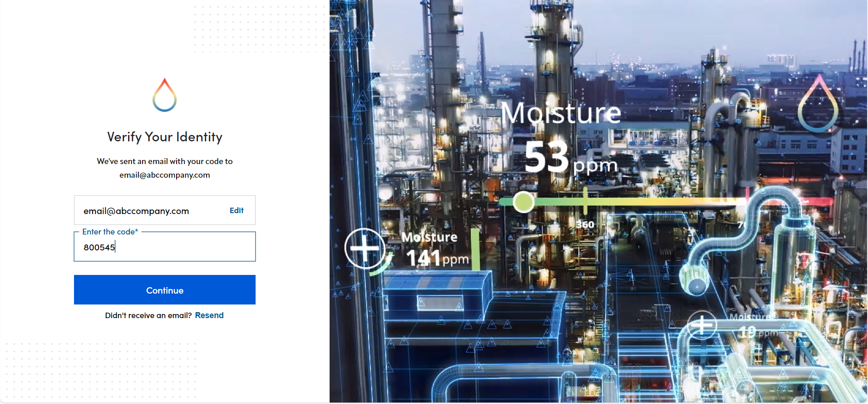Click the 360 marker on the moisture gauge

coord(585,224)
